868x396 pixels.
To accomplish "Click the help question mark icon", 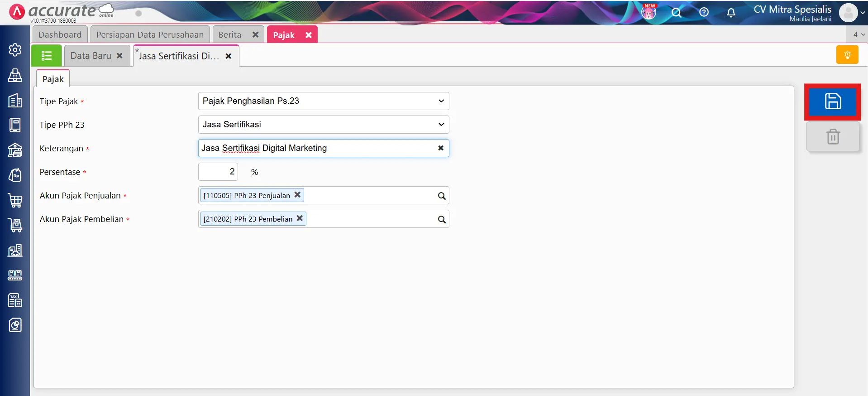I will tap(704, 12).
